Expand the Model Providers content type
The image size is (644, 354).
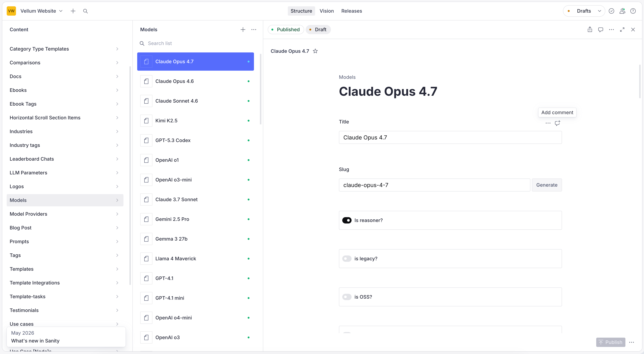(x=65, y=214)
